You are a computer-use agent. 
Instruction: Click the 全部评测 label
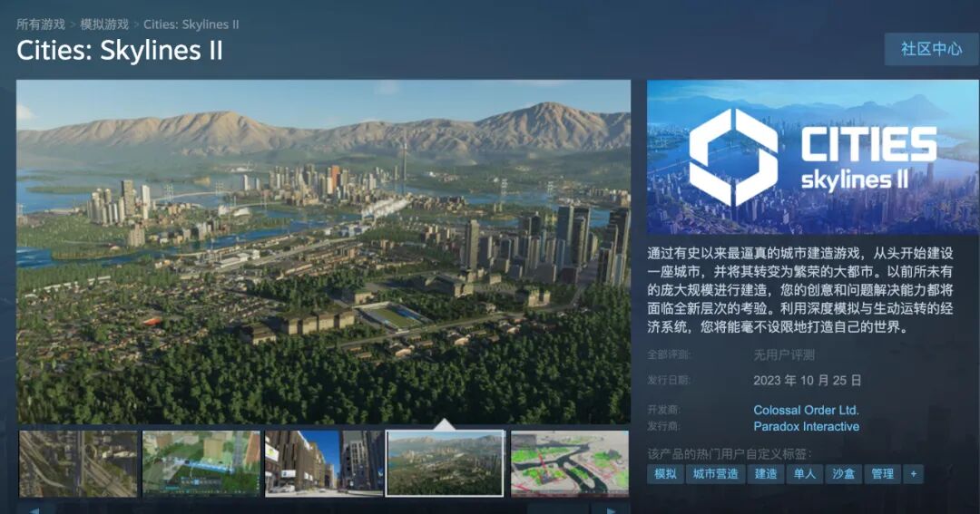click(x=669, y=354)
